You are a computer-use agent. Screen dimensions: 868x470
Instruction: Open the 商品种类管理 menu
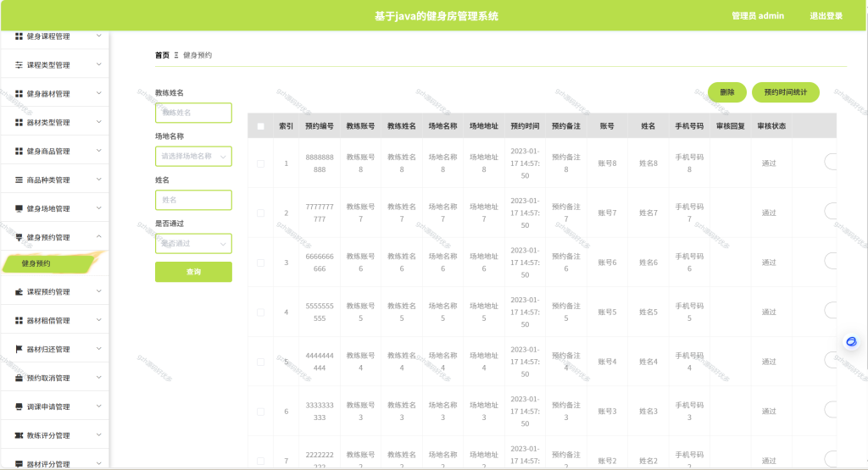[55, 180]
